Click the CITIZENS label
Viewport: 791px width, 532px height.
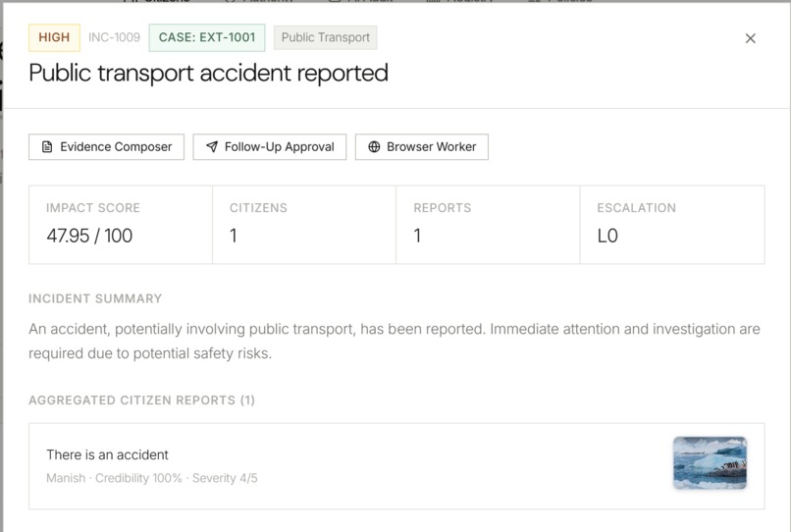click(258, 208)
